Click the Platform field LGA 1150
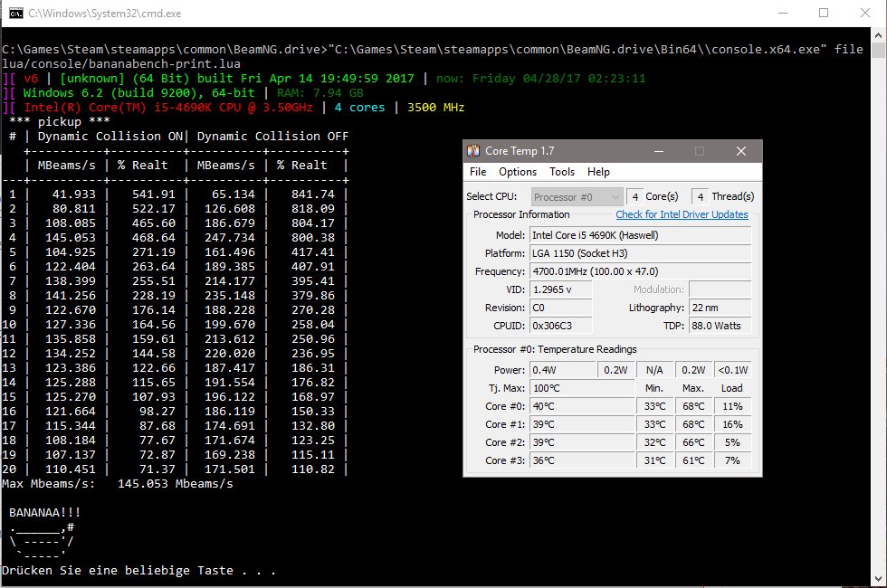 coord(641,253)
